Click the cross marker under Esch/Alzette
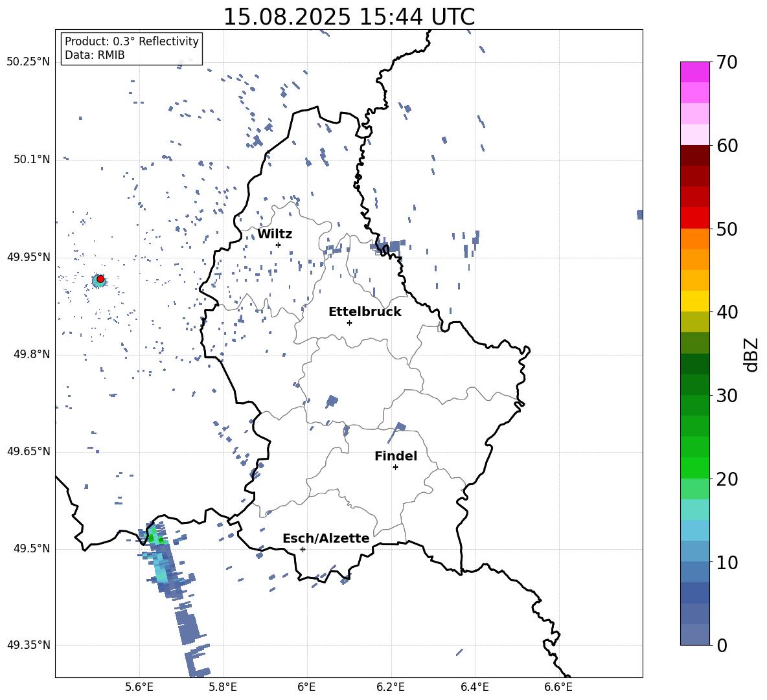The width and height of the screenshot is (767, 700). [x=303, y=549]
